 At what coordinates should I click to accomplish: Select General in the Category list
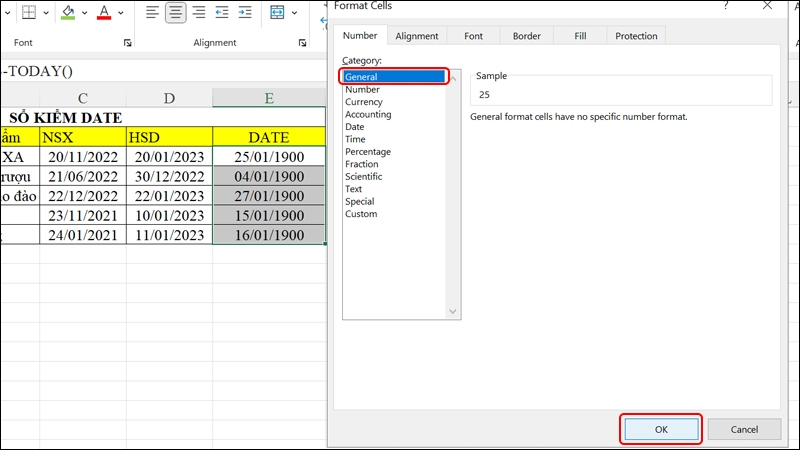pos(394,77)
